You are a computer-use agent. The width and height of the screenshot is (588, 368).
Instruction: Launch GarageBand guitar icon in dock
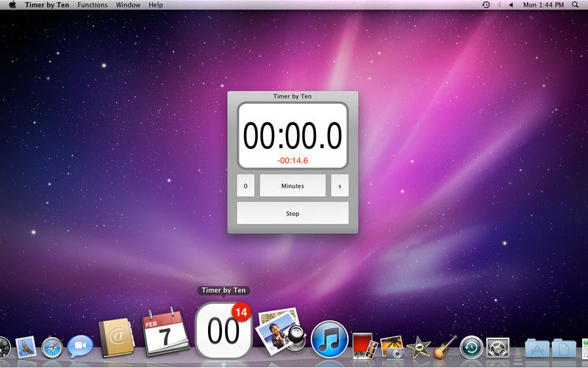click(445, 346)
